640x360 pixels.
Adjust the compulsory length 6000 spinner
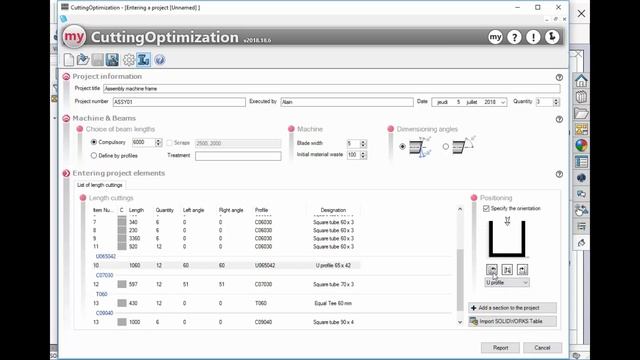[x=158, y=142]
